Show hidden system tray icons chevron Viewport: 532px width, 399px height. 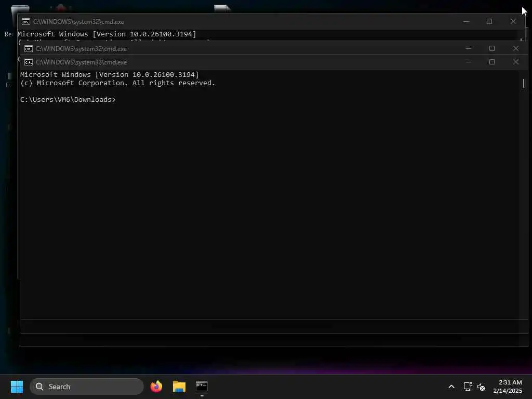(x=451, y=387)
